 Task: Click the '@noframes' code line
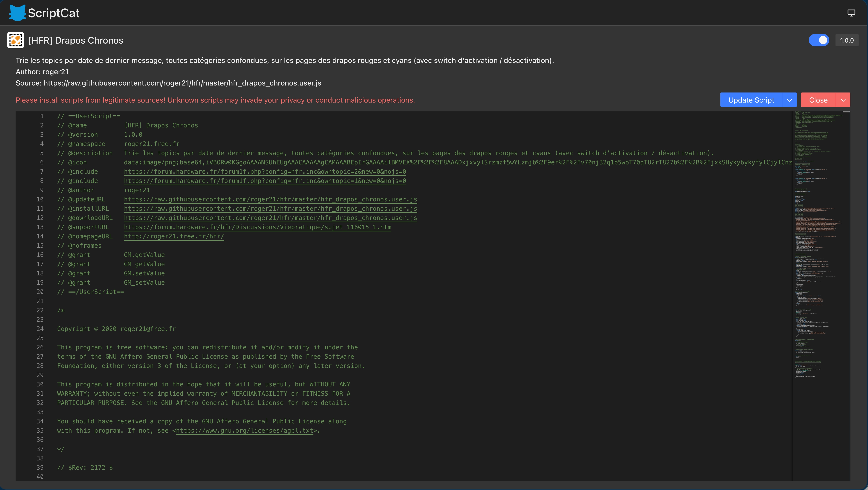(79, 245)
